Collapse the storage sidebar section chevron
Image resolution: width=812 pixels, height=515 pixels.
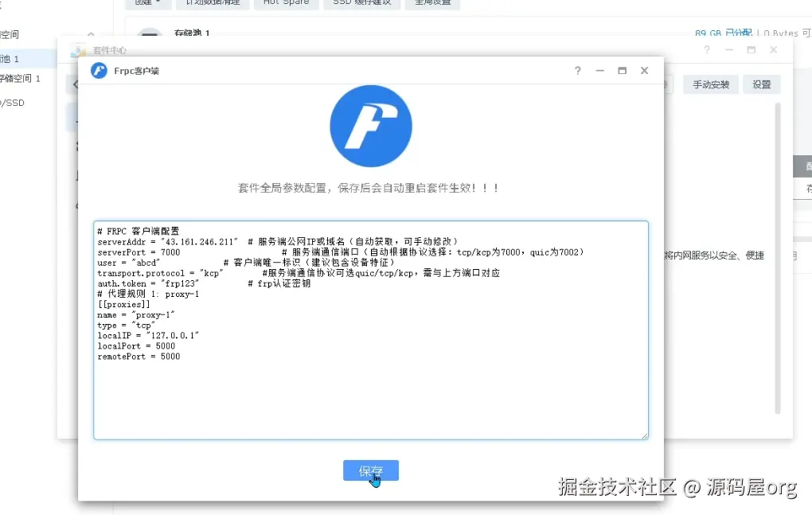pos(91,34)
